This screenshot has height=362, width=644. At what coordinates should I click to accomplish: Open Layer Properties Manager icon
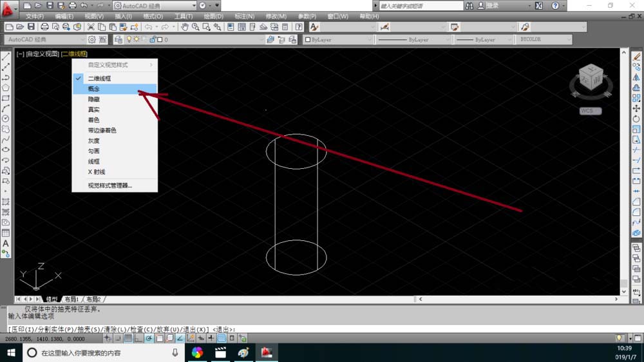tap(118, 39)
